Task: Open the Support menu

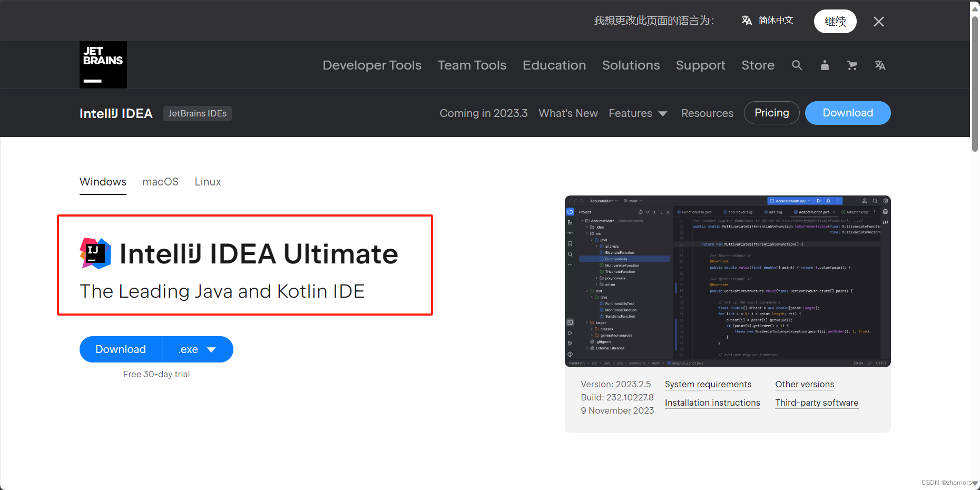Action: (x=701, y=65)
